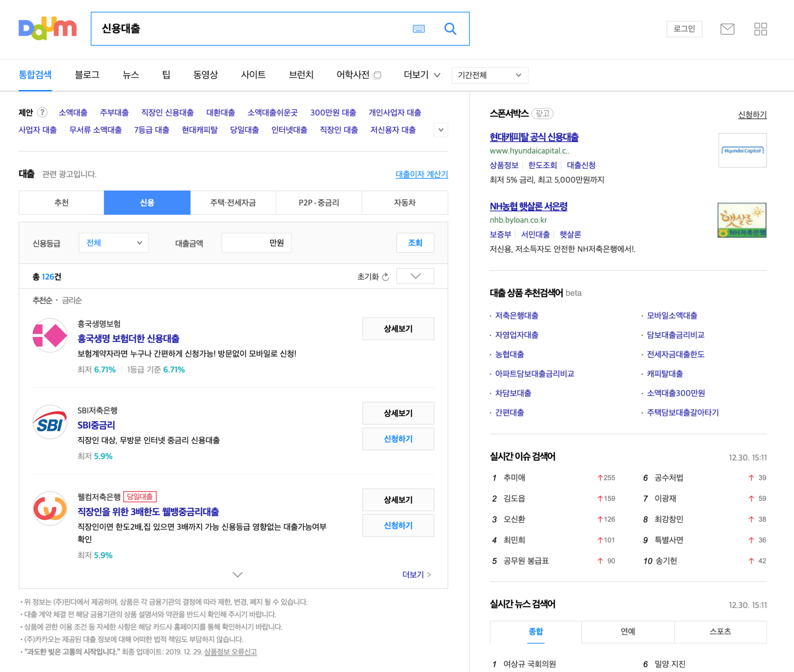
Task: Click 신청하기 for 웰뱅중금리대출
Action: pos(398,526)
